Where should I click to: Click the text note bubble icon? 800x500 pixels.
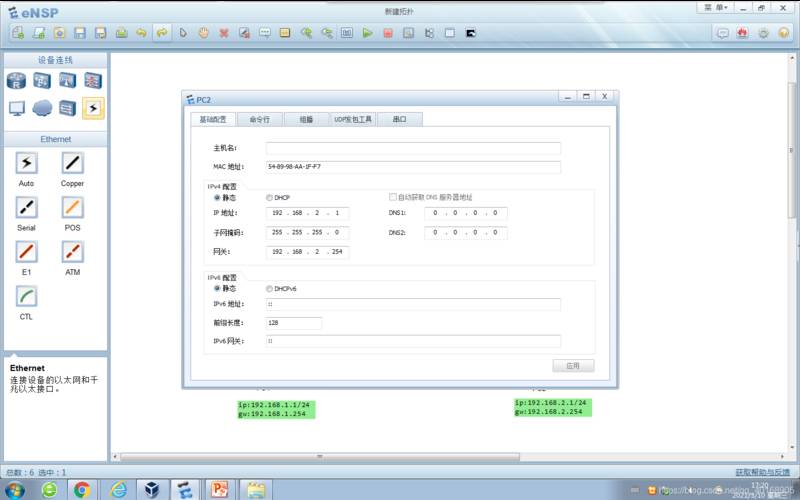[x=265, y=33]
